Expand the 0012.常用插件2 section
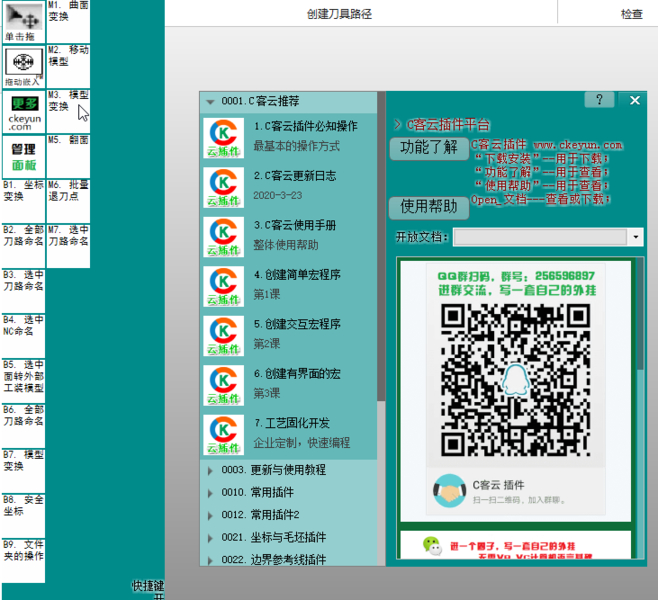 210,516
